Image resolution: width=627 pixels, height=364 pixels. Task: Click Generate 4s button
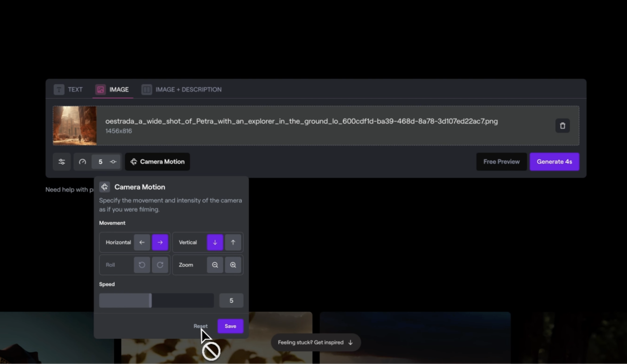(x=554, y=162)
